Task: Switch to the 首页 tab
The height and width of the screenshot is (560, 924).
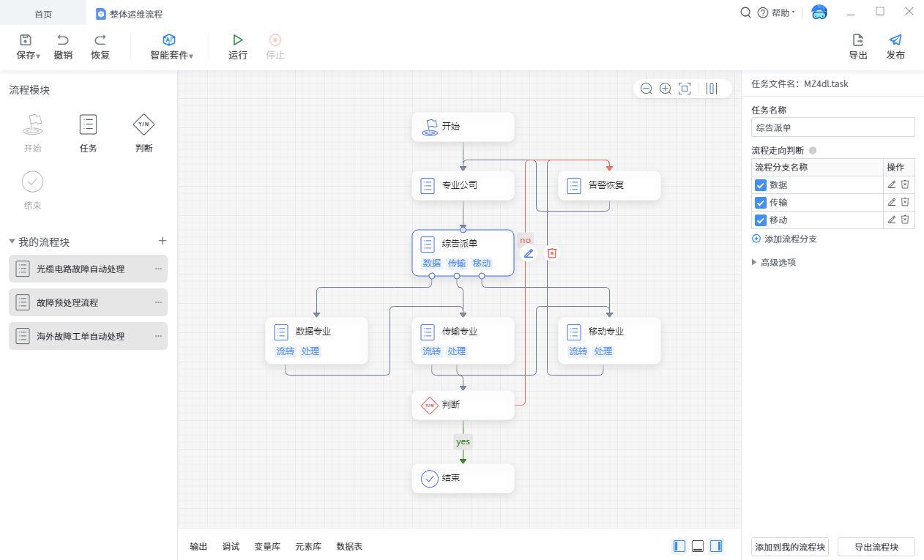Action: 43,14
